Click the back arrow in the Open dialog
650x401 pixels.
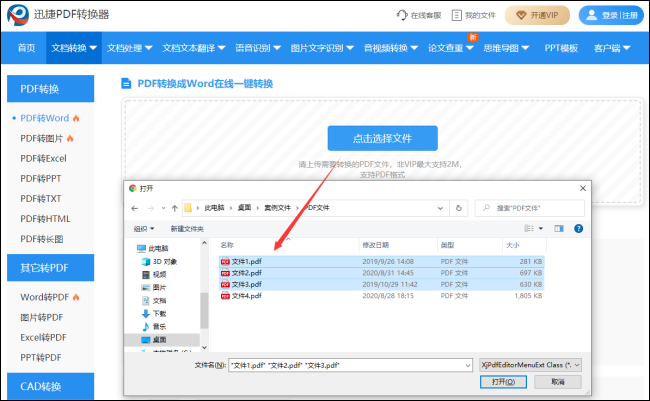[x=134, y=208]
